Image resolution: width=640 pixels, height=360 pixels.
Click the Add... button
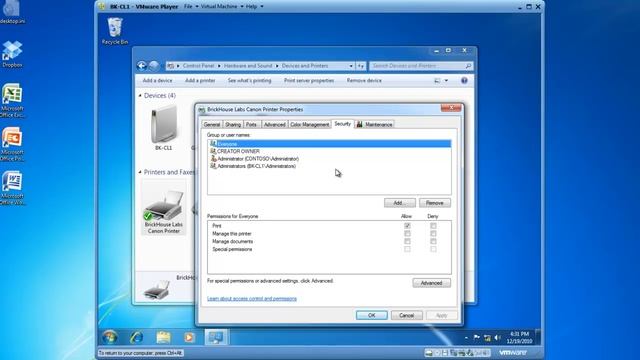tap(400, 203)
